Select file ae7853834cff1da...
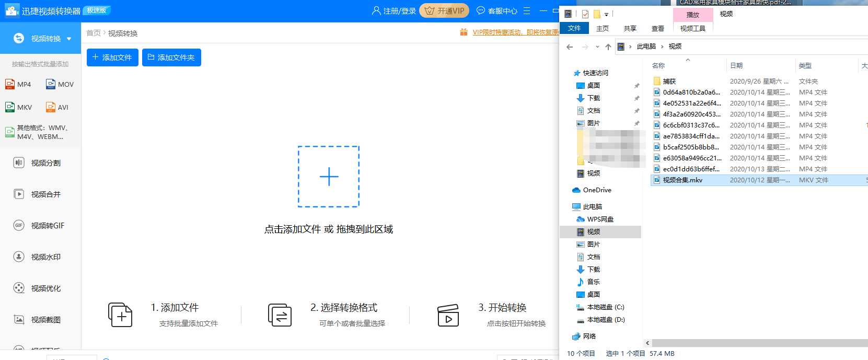 click(x=691, y=136)
